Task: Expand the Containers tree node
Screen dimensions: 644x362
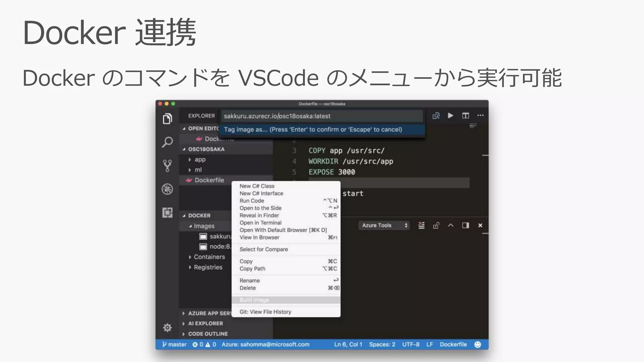Action: coord(209,257)
